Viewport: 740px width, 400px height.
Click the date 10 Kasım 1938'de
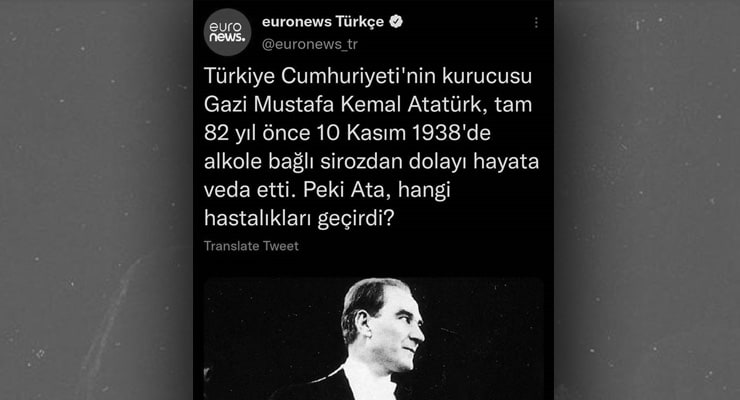point(404,133)
